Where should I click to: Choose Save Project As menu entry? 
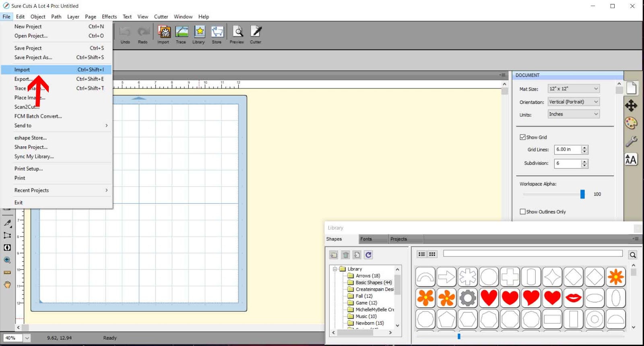56,57
